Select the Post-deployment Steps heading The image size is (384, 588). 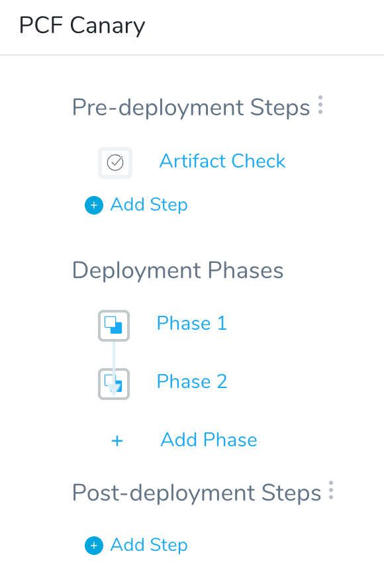click(x=197, y=493)
